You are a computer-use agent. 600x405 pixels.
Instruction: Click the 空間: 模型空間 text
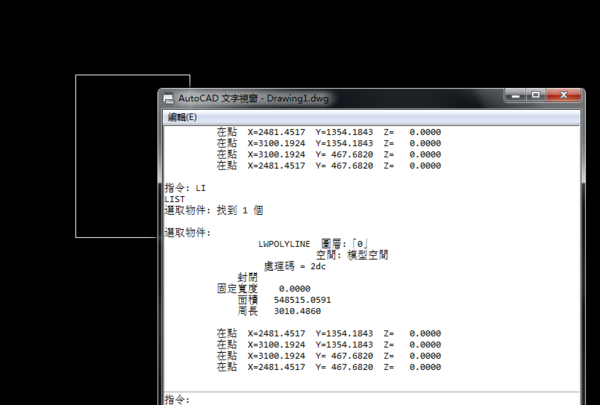point(352,255)
